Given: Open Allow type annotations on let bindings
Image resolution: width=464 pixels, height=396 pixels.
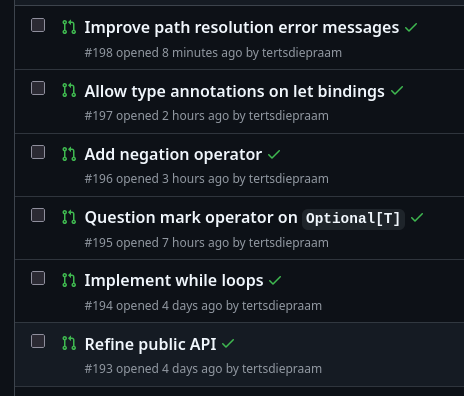Looking at the screenshot, I should [234, 91].
